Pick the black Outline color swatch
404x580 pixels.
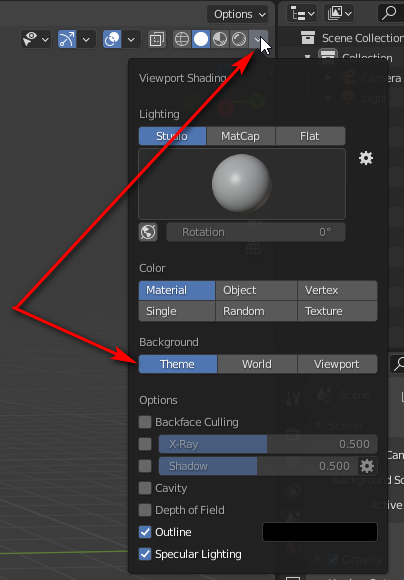pyautogui.click(x=320, y=532)
